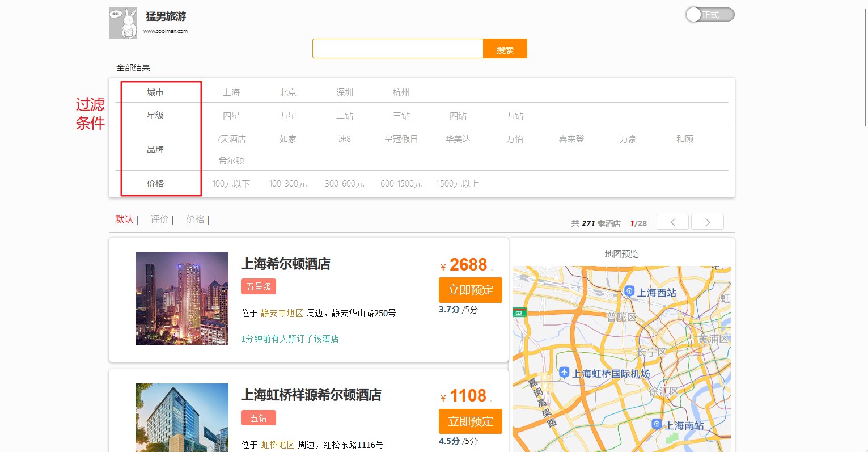Screen dimensions: 868x452
Task: Open the 上海虹桥祥源希尔顿酒店 title link
Action: (311, 395)
